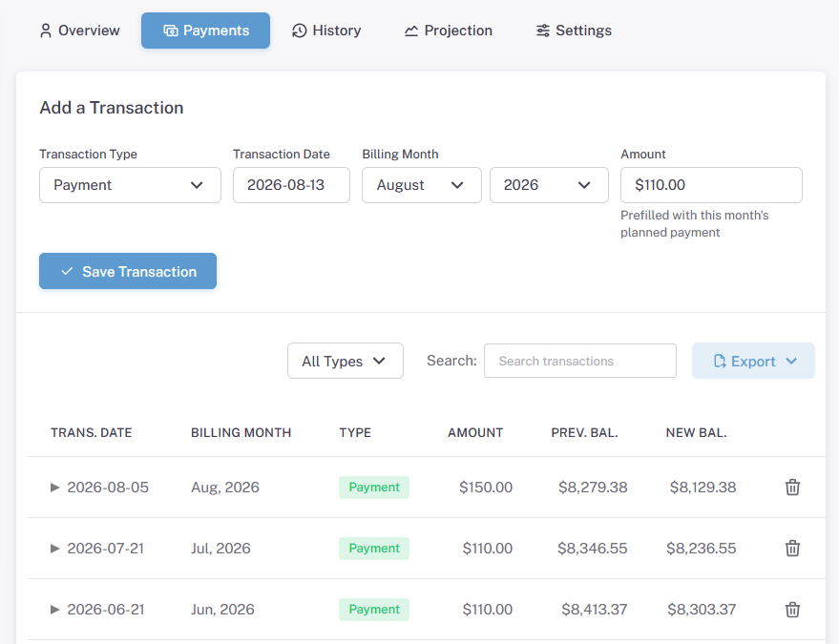Image resolution: width=839 pixels, height=644 pixels.
Task: Open the 2026 billing year dropdown
Action: [549, 185]
